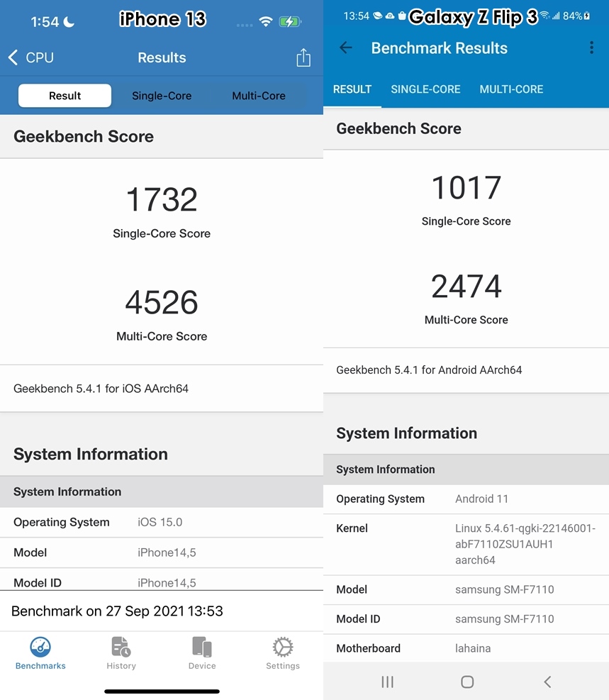
Task: Select the RESULT tab on Android
Action: pos(352,89)
